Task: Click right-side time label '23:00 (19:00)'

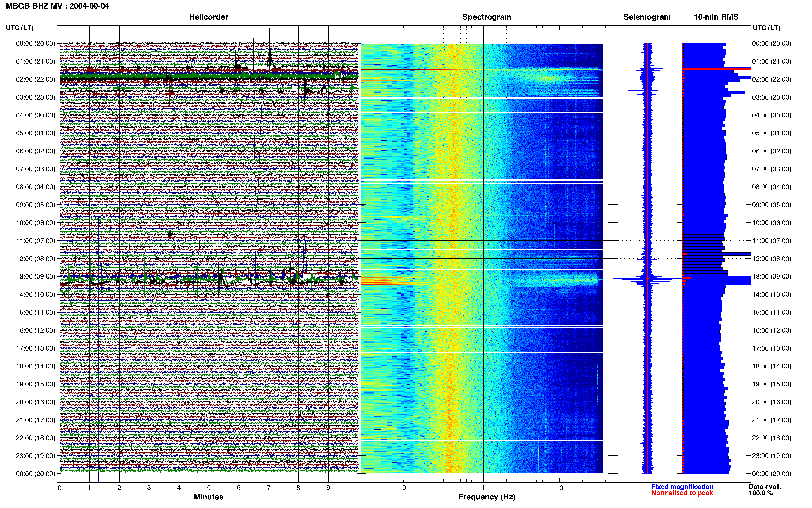Action: pos(772,456)
